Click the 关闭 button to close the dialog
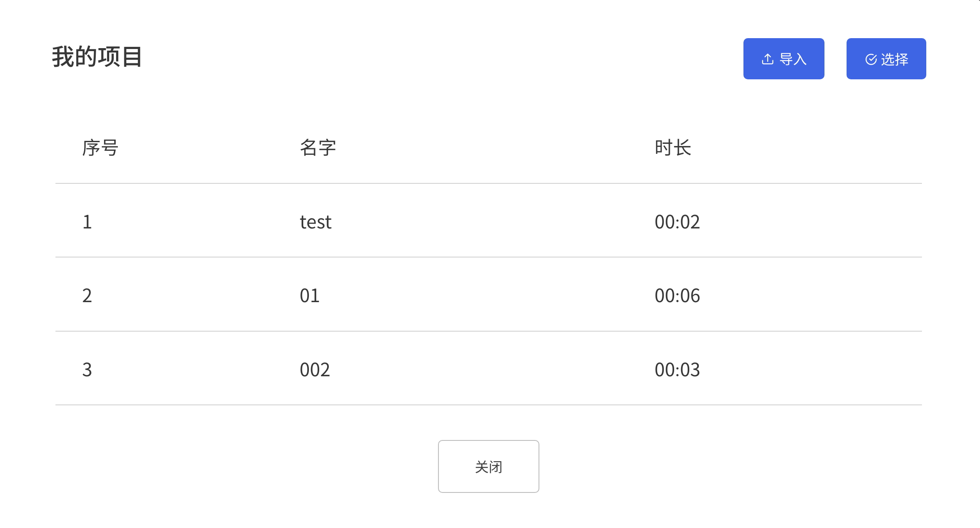This screenshot has width=980, height=528. (x=488, y=466)
